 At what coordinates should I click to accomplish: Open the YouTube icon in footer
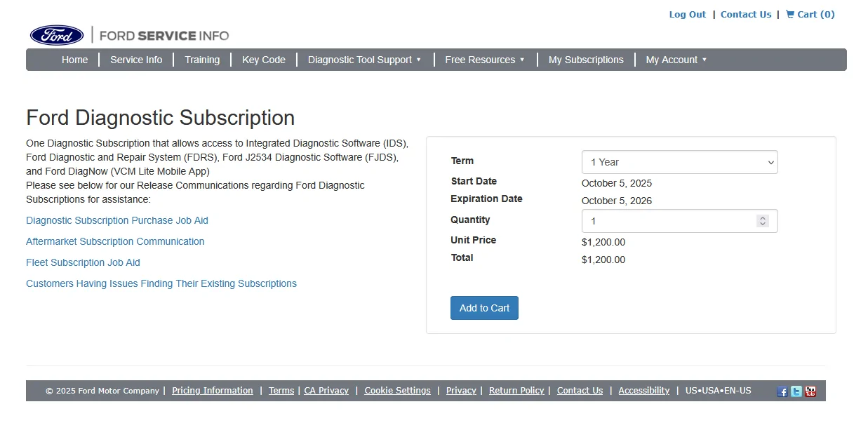pyautogui.click(x=810, y=391)
